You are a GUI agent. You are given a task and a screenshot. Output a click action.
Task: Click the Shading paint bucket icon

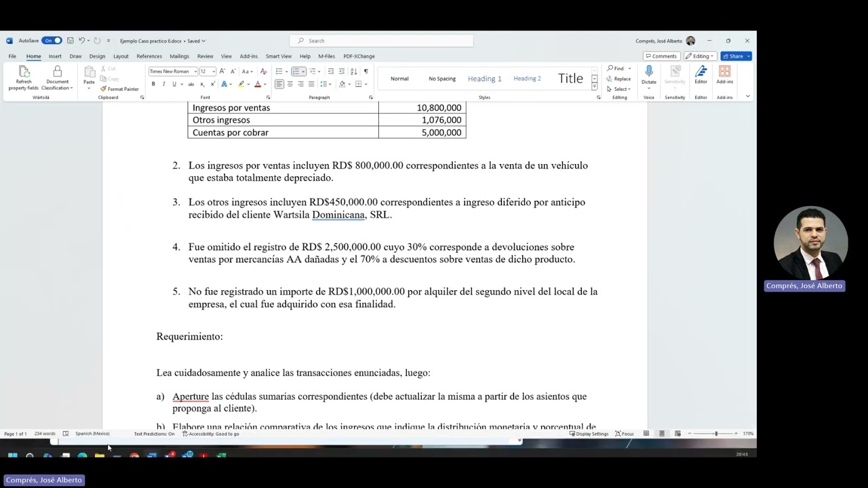pos(342,84)
